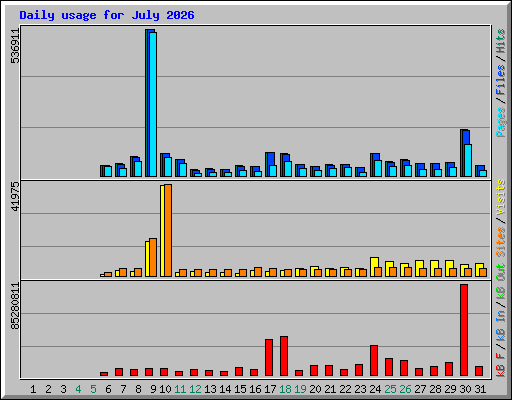
Task: Click green day 11 axis label
Action: 180,389
